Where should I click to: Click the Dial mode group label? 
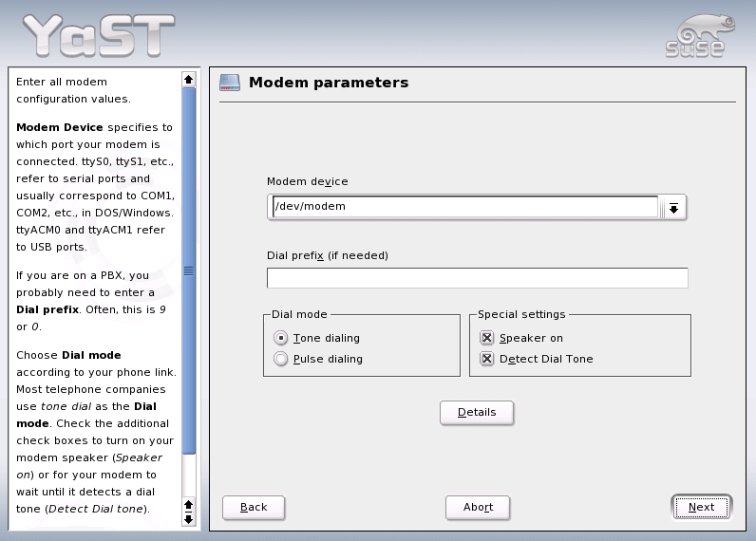point(299,314)
